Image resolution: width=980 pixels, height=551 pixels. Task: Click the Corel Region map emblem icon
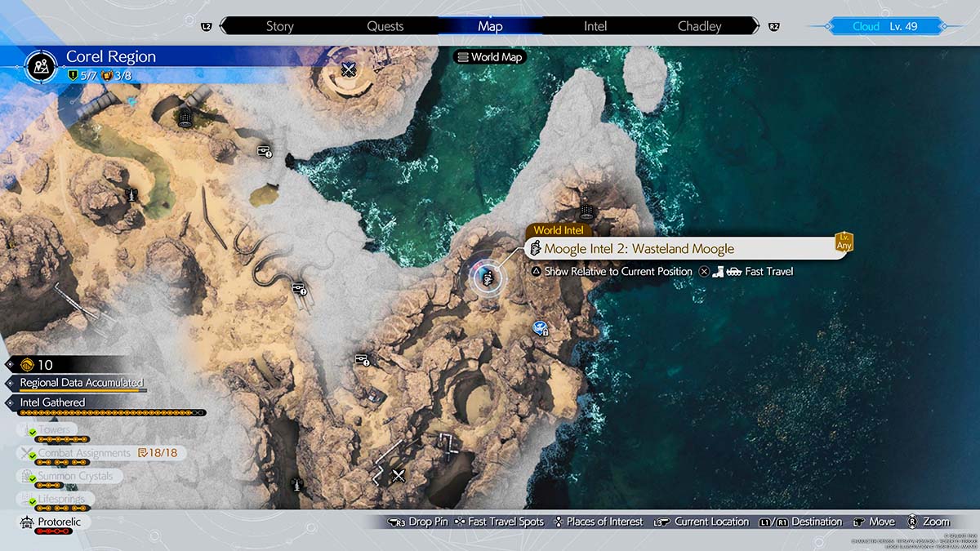(40, 66)
